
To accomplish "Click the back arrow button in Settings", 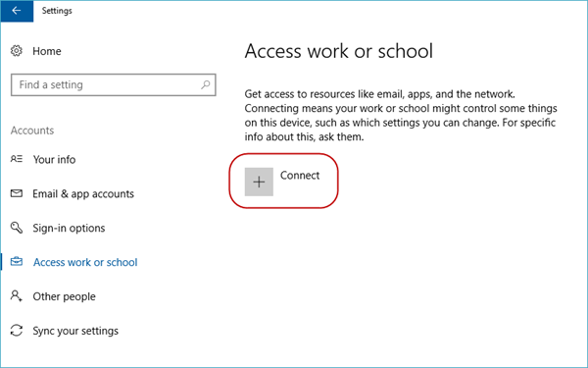I will tap(17, 11).
